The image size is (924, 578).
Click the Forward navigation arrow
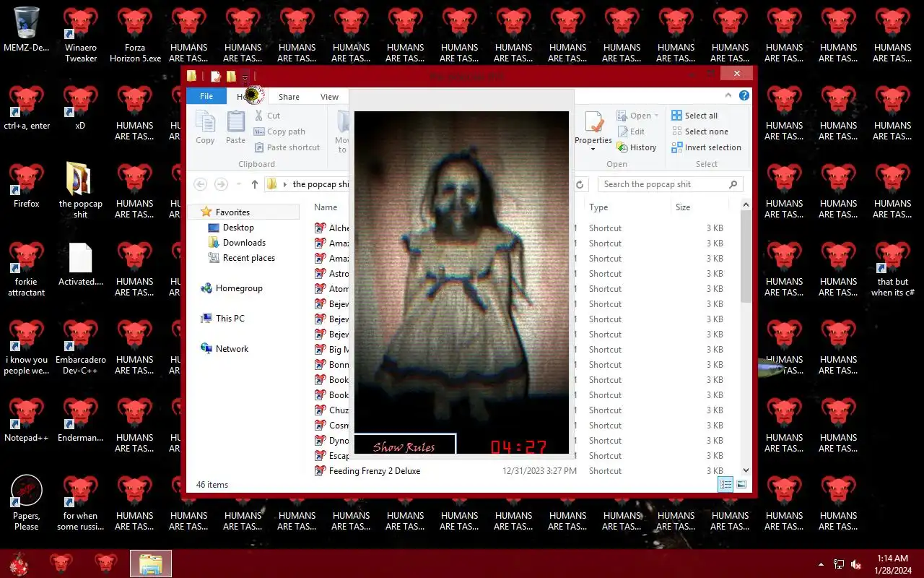222,184
